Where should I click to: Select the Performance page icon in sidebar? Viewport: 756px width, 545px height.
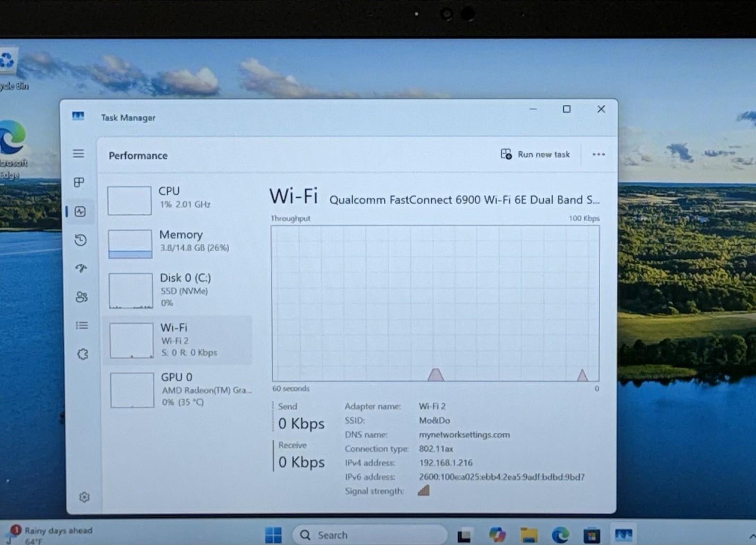pyautogui.click(x=80, y=211)
